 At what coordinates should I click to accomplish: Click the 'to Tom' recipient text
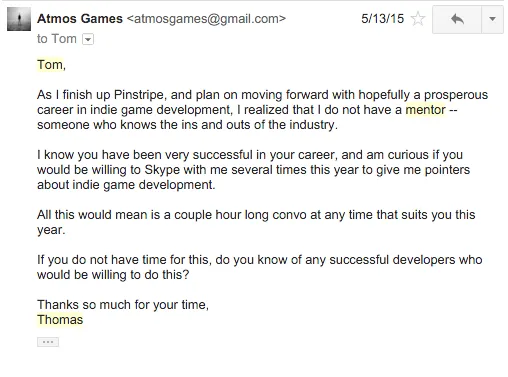point(57,39)
